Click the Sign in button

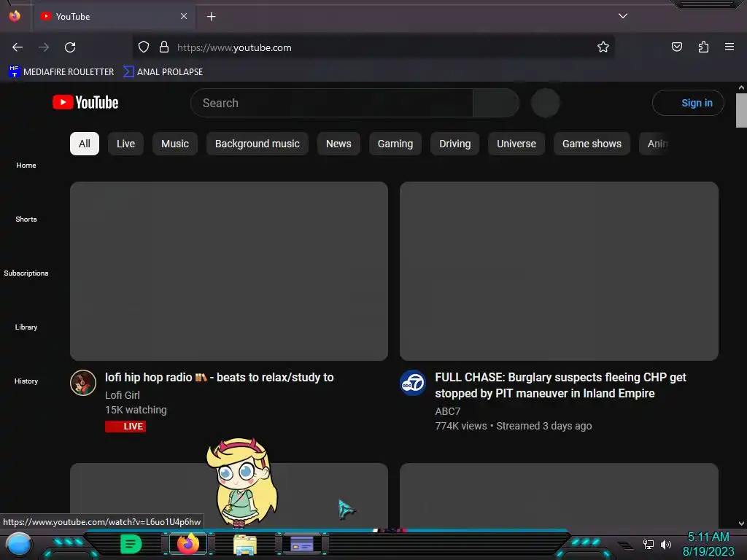688,103
